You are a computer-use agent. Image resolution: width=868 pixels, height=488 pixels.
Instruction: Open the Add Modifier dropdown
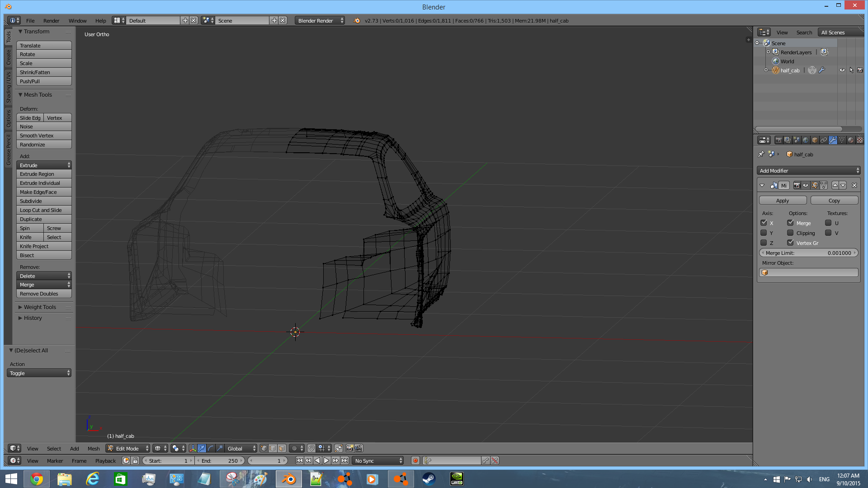pyautogui.click(x=809, y=170)
